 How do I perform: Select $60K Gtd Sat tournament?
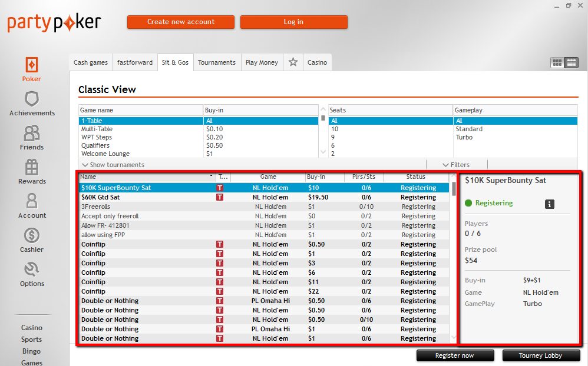click(264, 197)
